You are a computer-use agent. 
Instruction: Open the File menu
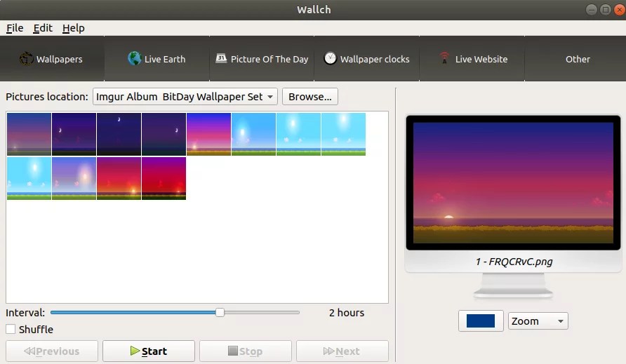pos(15,28)
